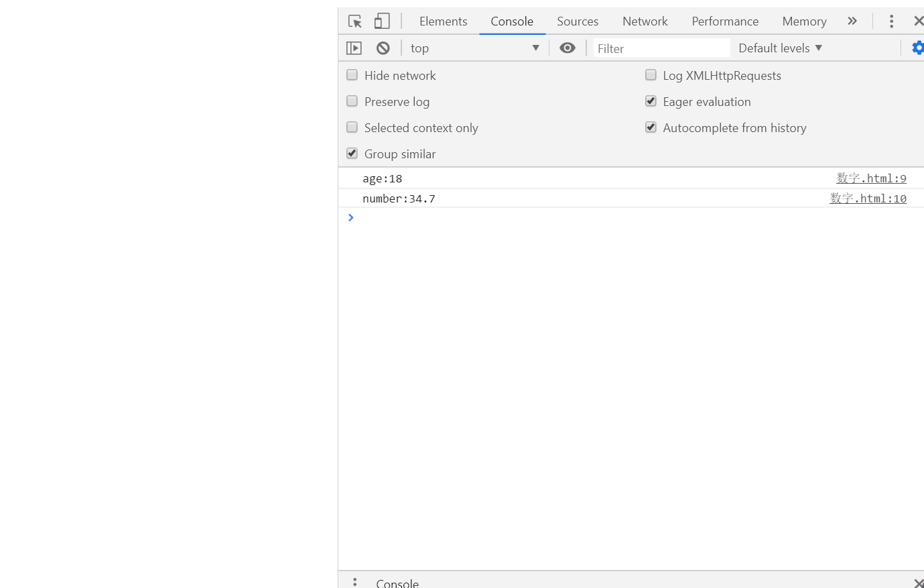Uncheck Autocomplete from history

pyautogui.click(x=651, y=127)
